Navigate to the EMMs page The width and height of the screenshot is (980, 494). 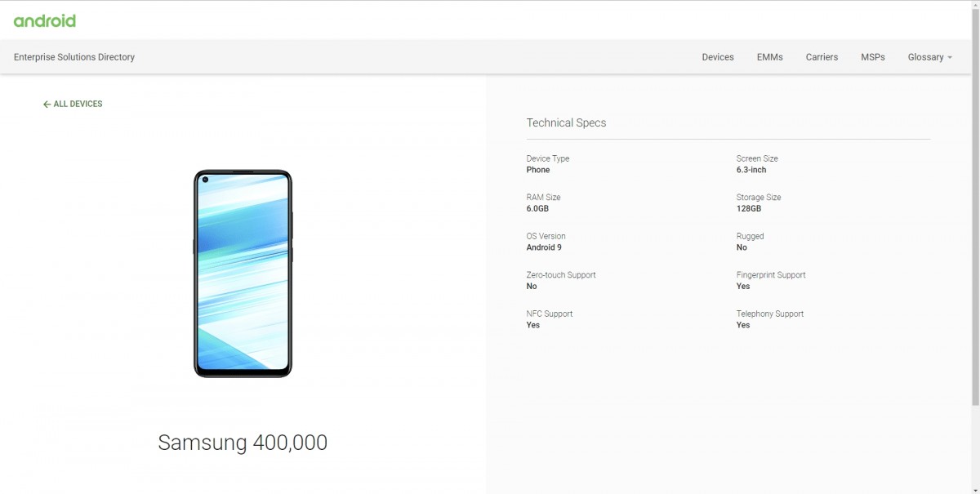tap(769, 57)
